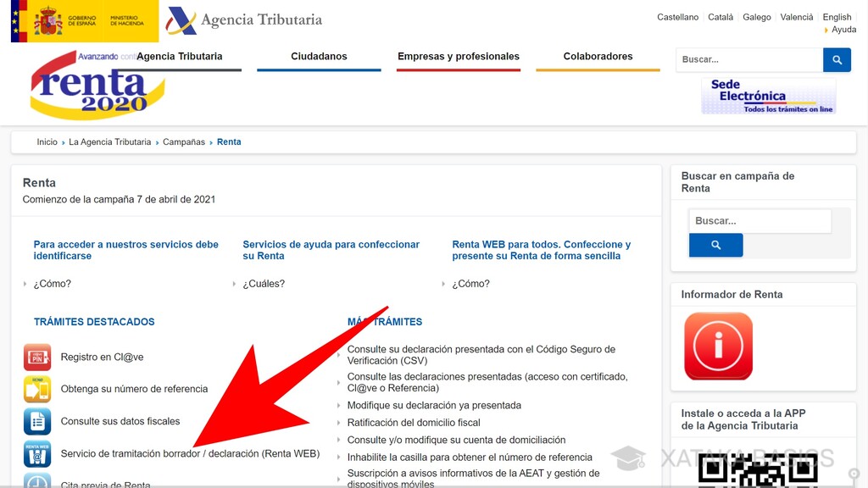Image resolution: width=868 pixels, height=488 pixels.
Task: Open the Sede Electrónica banner
Action: point(768,96)
